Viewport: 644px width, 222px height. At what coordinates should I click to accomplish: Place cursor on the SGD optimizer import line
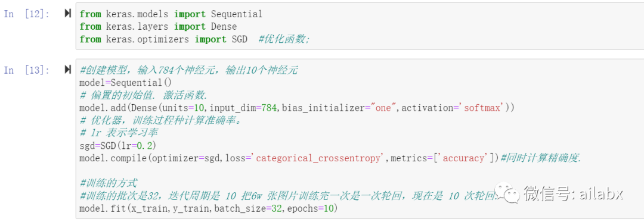[x=194, y=39]
